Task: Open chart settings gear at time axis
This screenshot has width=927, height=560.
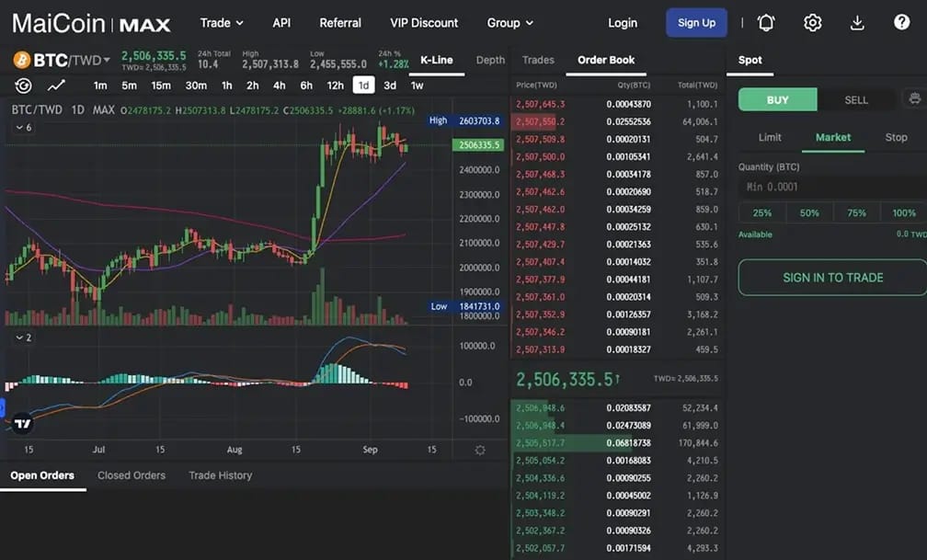Action: click(x=480, y=450)
